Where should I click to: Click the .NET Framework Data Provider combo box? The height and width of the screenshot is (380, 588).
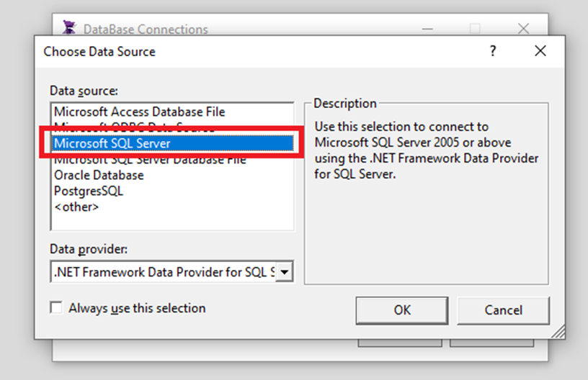(171, 272)
